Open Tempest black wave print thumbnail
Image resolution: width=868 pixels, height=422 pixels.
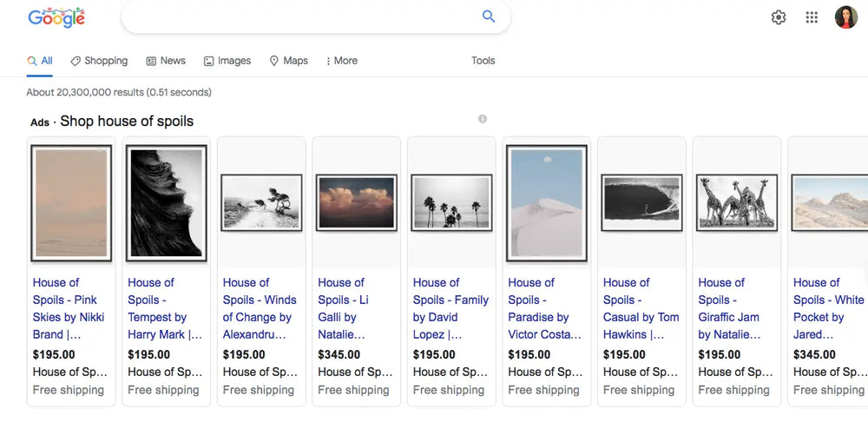[x=166, y=202]
